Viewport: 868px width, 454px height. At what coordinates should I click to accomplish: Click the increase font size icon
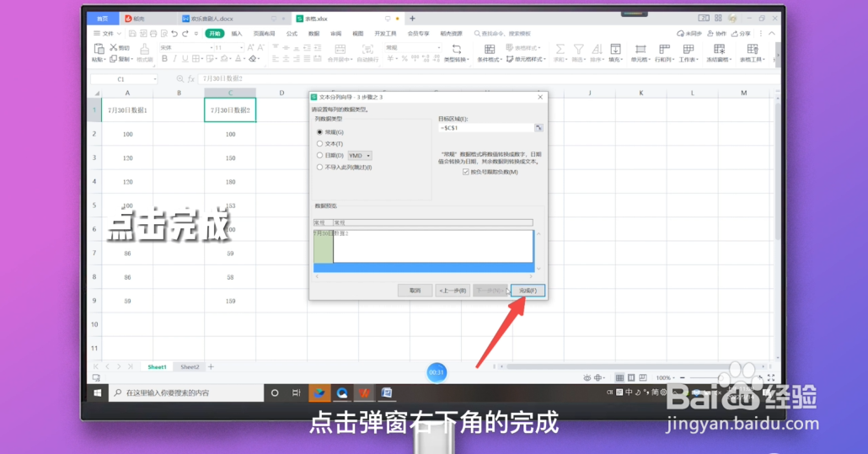251,47
